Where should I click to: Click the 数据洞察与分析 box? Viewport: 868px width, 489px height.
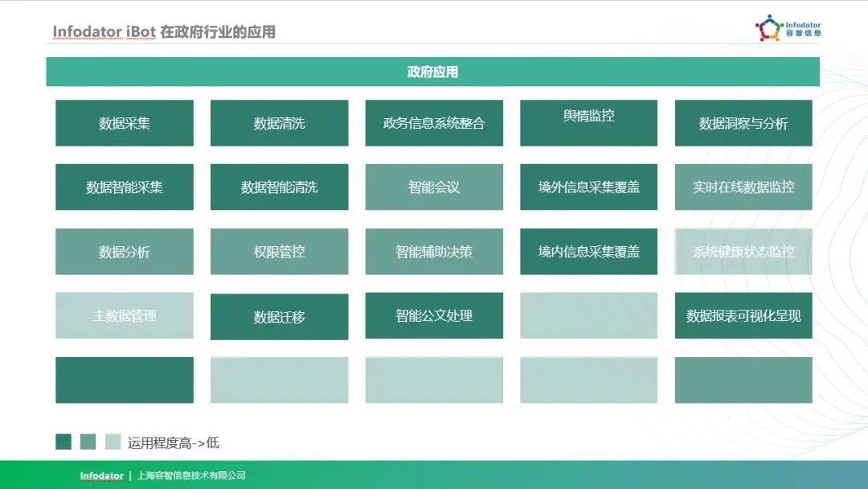[x=743, y=123]
